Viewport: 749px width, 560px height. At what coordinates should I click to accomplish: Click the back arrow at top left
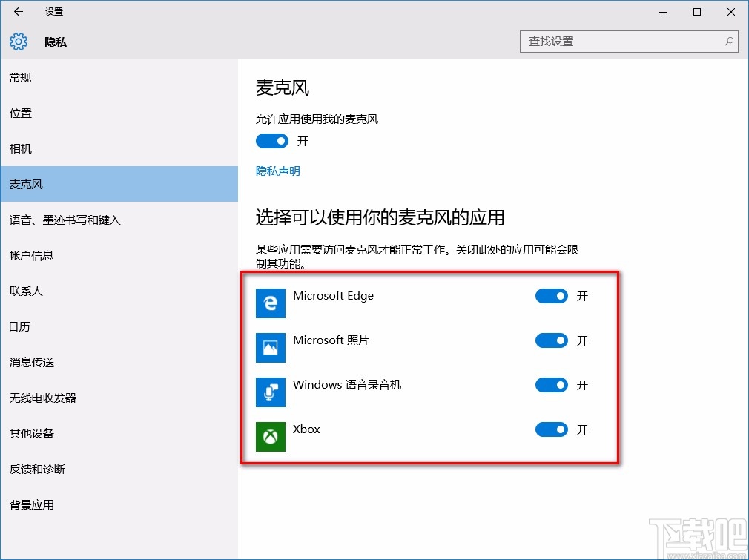click(x=18, y=12)
